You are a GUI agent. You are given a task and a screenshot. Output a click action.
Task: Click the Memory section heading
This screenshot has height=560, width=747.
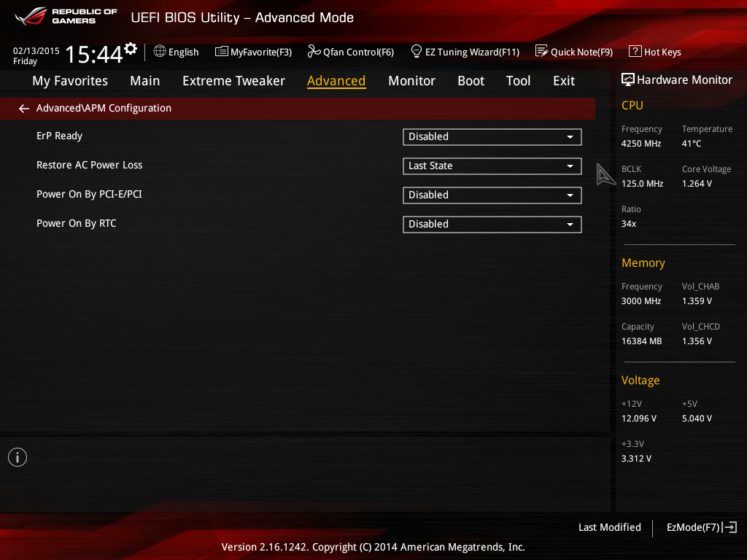point(643,262)
